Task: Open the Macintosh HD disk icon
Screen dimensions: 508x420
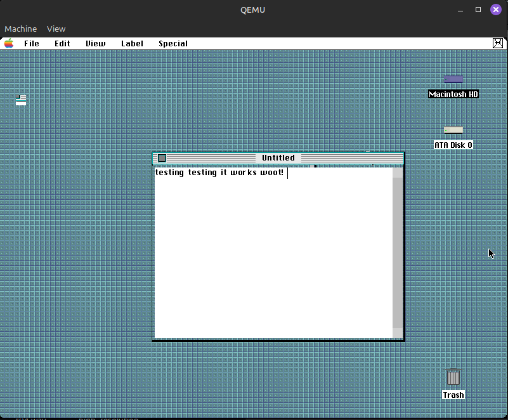Action: point(453,81)
